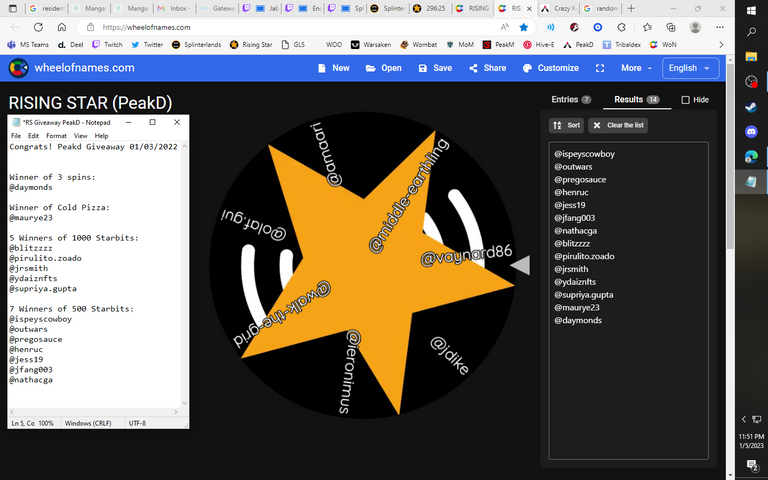Open the Notepad File menu
This screenshot has height=480, width=768.
(16, 136)
